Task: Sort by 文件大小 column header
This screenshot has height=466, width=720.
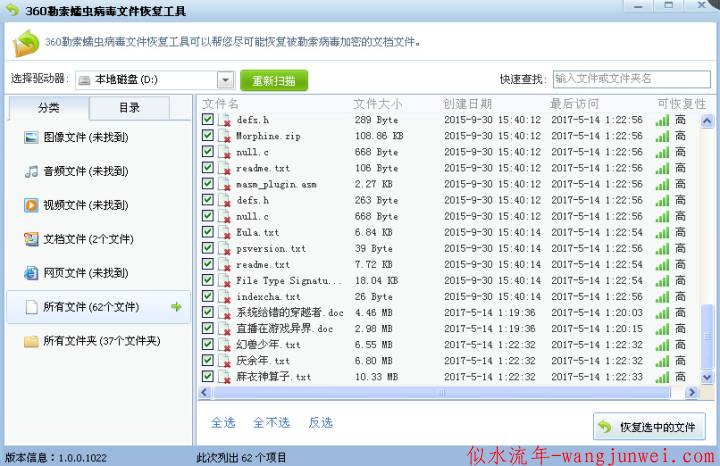Action: 377,104
